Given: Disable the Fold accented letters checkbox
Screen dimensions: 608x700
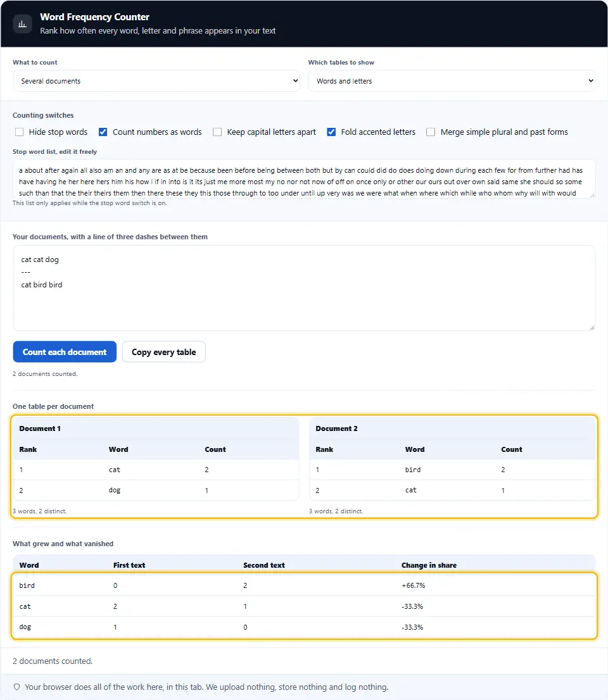Looking at the screenshot, I should [331, 132].
